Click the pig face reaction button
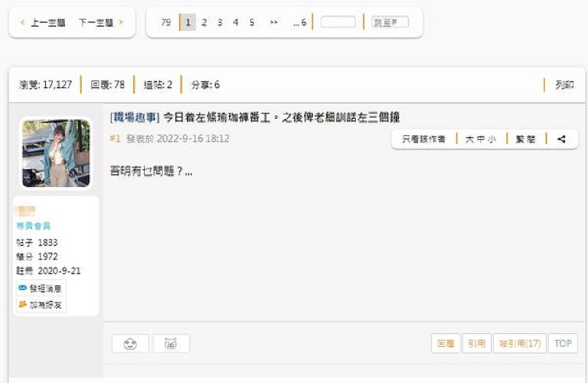 [x=171, y=344]
